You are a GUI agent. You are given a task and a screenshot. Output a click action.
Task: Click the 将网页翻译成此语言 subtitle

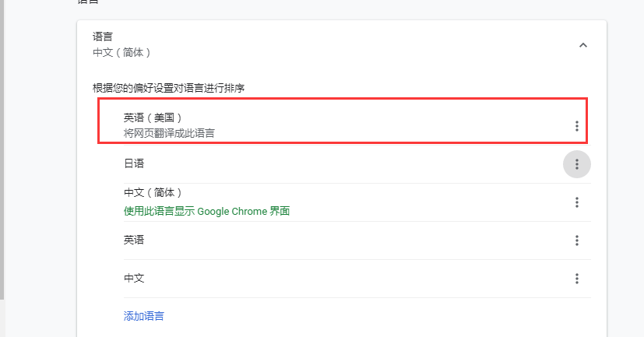169,133
